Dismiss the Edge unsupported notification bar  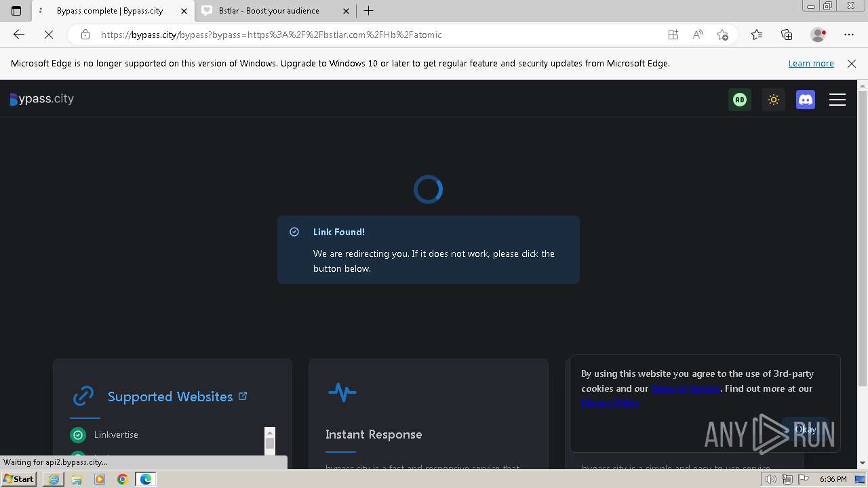click(852, 63)
